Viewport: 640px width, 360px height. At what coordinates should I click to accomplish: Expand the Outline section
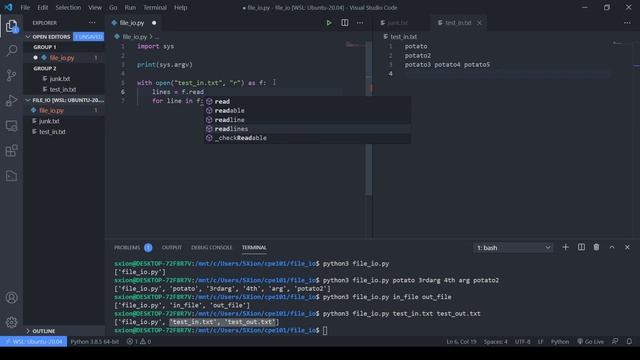pos(44,331)
